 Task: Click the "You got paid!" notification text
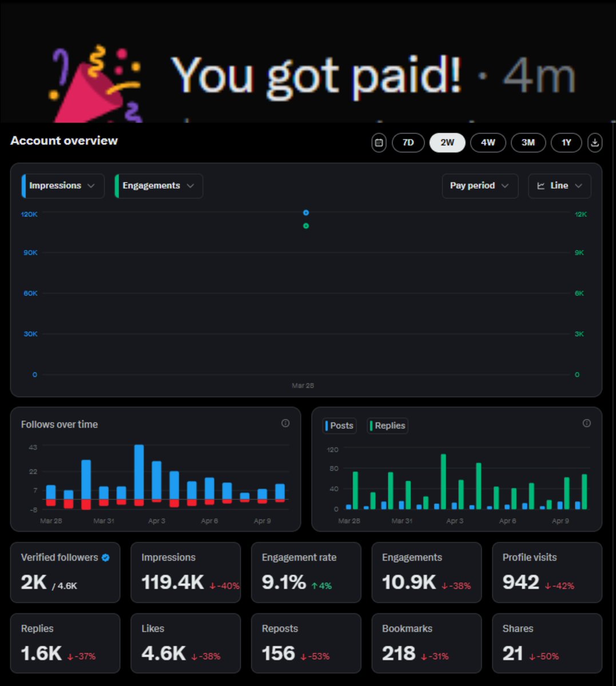(316, 76)
